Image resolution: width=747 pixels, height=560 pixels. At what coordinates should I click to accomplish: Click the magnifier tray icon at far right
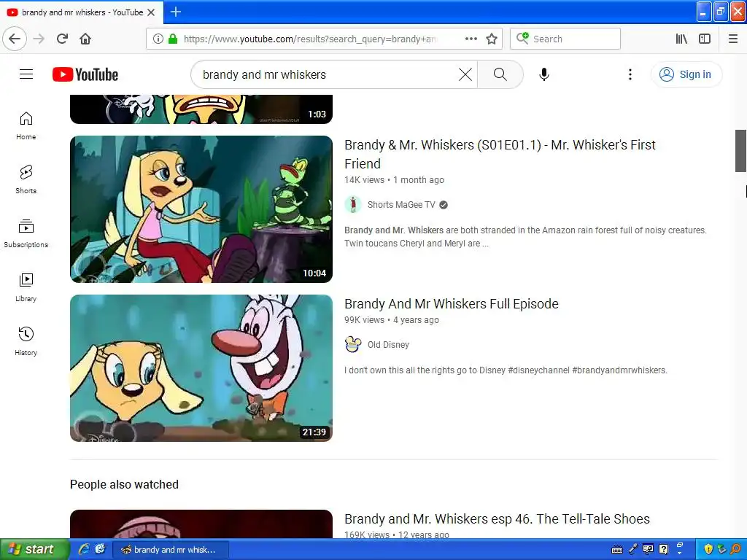point(736,549)
